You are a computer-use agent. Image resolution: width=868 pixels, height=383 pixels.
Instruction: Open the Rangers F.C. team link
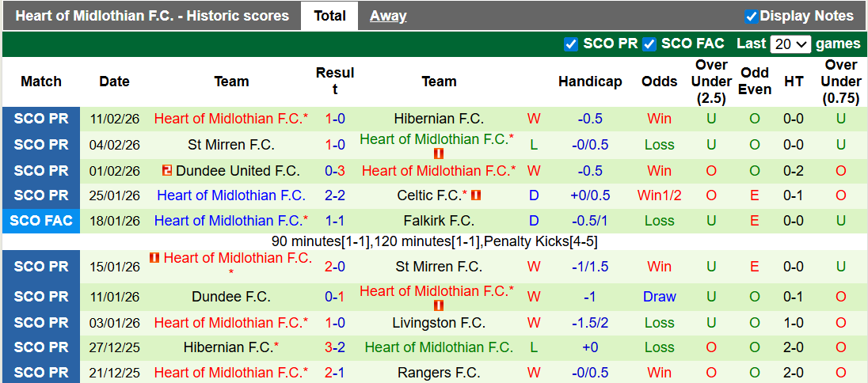click(439, 373)
